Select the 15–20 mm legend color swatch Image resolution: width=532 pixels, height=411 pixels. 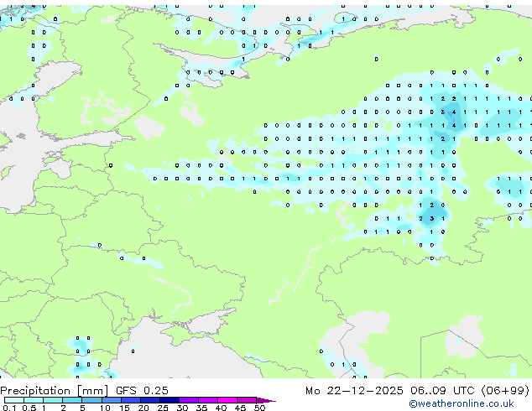(131, 400)
